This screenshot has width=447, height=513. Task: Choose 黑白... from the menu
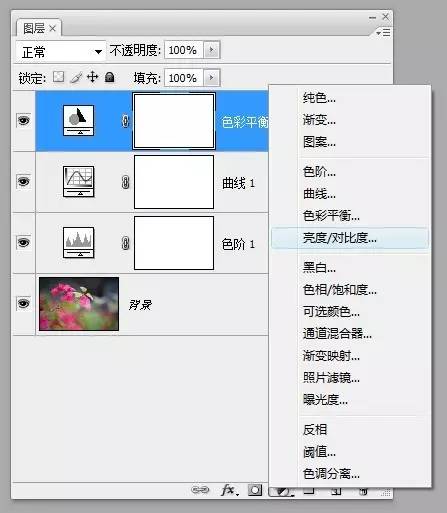(x=350, y=268)
